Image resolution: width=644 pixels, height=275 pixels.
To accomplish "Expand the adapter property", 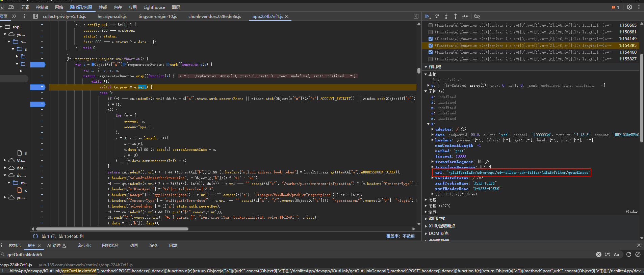I will point(433,129).
